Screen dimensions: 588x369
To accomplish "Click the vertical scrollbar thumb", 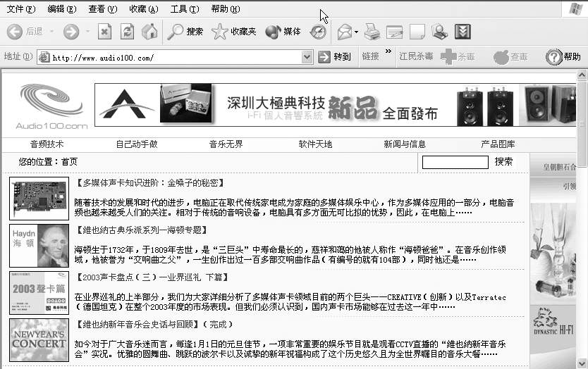I will (582, 124).
